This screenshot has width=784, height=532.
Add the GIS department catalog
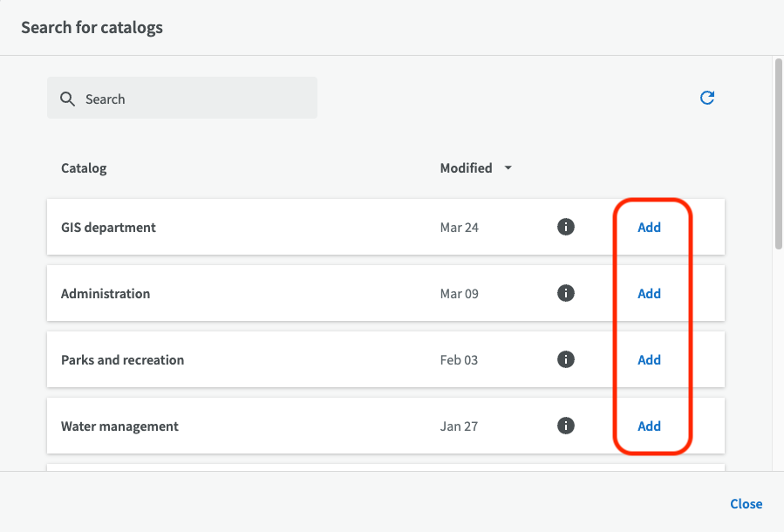click(649, 228)
